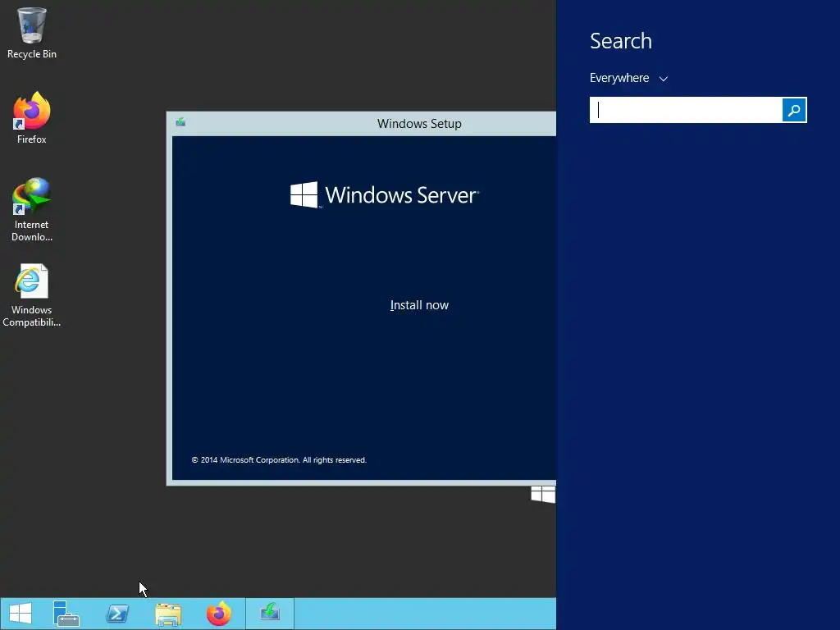Expand the Everywhere search scope dropdown
This screenshot has width=840, height=630.
(629, 78)
